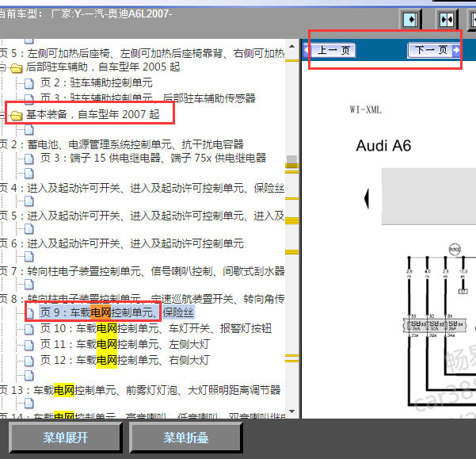Click tree scrollbar up arrow
The width and height of the screenshot is (476, 459).
click(291, 46)
